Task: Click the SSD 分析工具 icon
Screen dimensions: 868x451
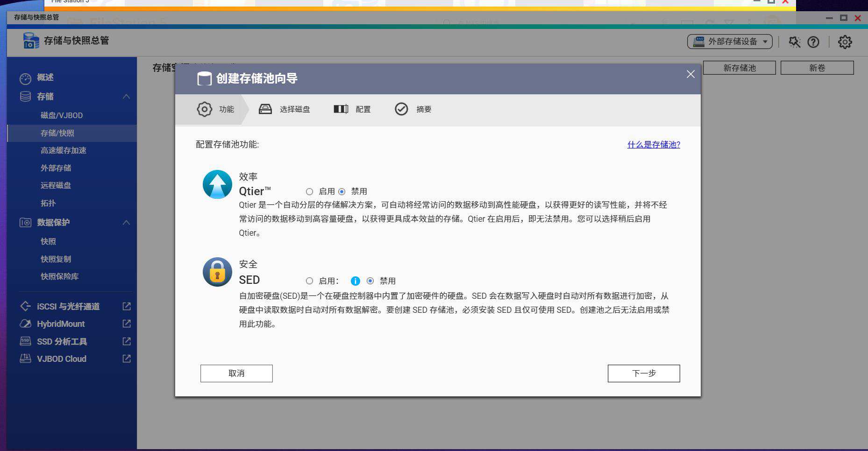Action: coord(25,341)
